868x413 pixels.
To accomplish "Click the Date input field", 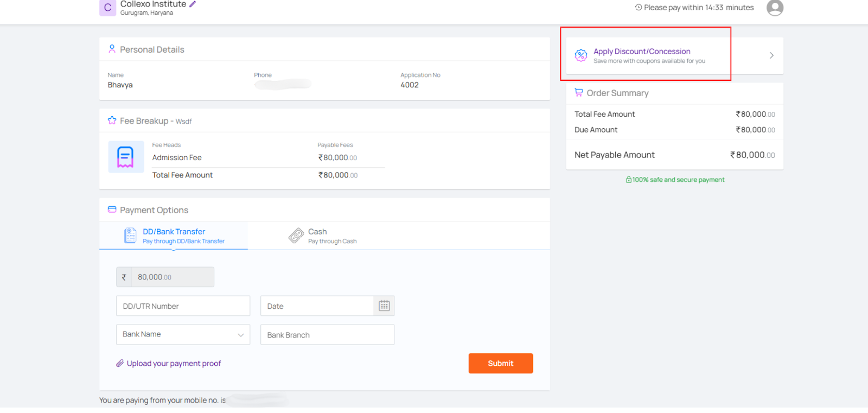I will (317, 306).
